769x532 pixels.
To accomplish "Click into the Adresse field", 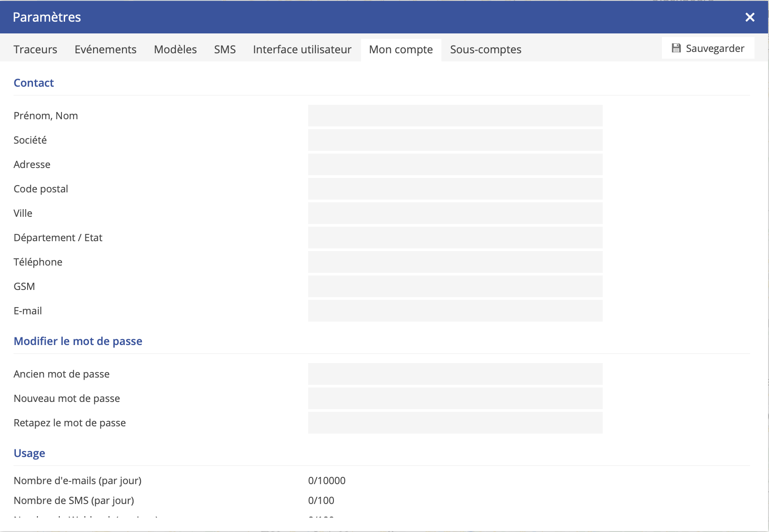I will 455,164.
